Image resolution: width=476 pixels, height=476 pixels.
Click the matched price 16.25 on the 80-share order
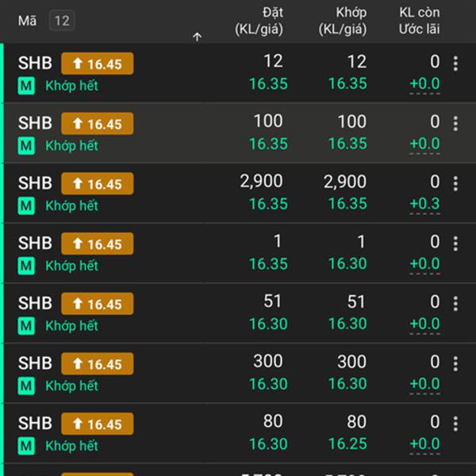click(x=348, y=443)
